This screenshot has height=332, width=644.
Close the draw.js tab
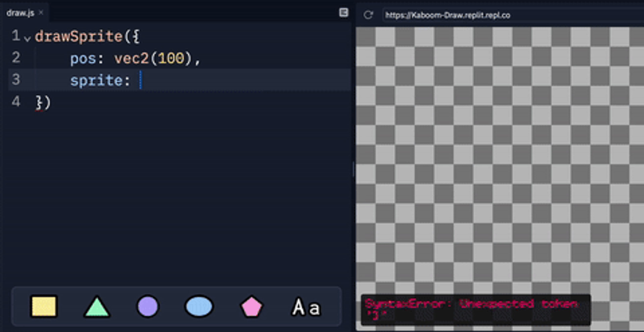(x=41, y=13)
